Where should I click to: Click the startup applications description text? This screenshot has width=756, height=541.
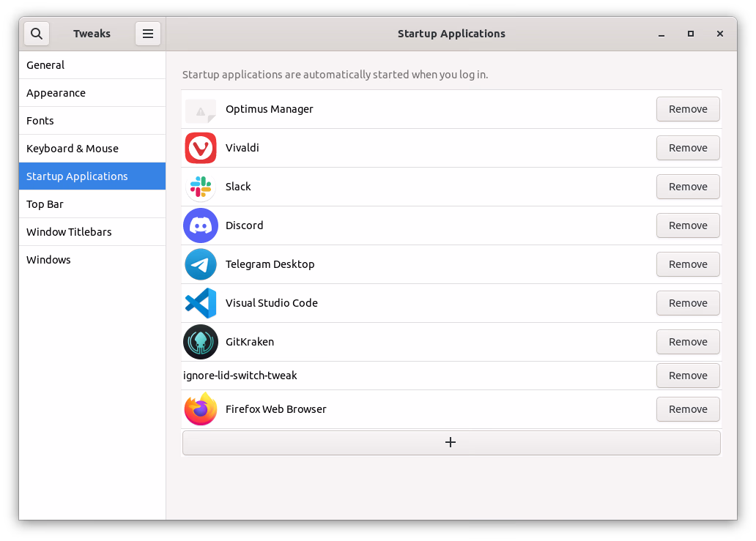[x=335, y=75]
